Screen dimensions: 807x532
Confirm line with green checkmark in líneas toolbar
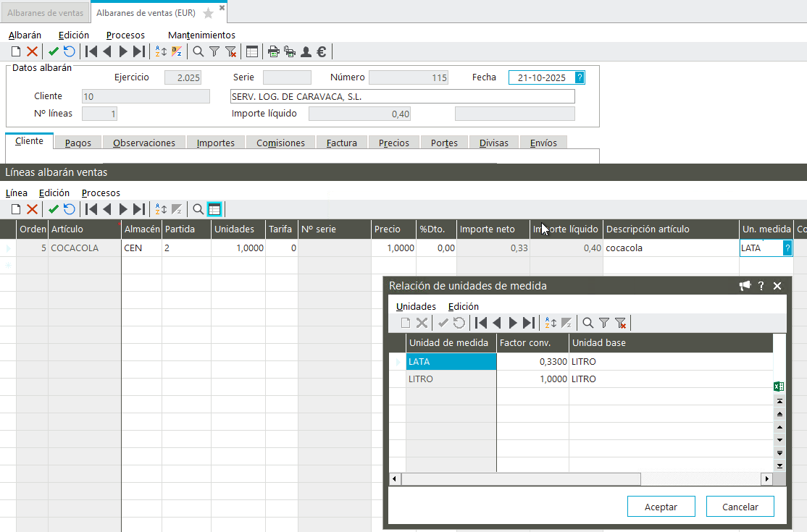coord(53,209)
